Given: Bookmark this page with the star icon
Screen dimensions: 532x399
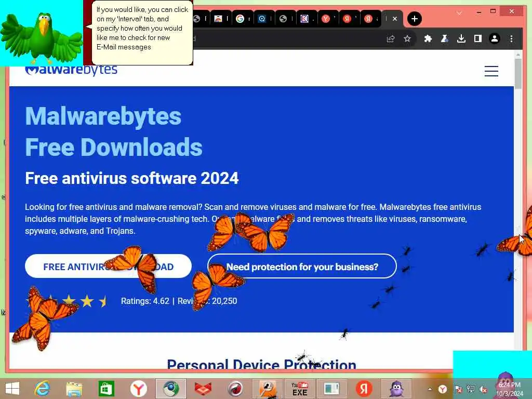Looking at the screenshot, I should (x=407, y=38).
